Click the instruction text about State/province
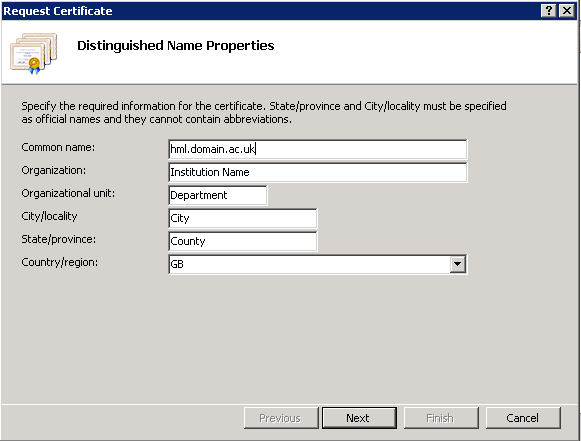Screen dimensions: 581x441 (x=264, y=113)
